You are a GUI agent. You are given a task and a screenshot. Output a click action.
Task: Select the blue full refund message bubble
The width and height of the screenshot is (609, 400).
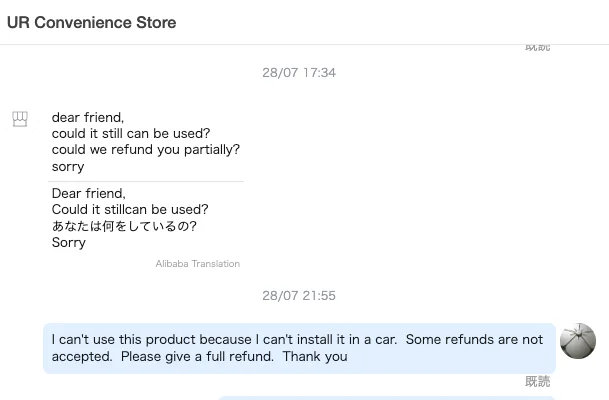298,348
